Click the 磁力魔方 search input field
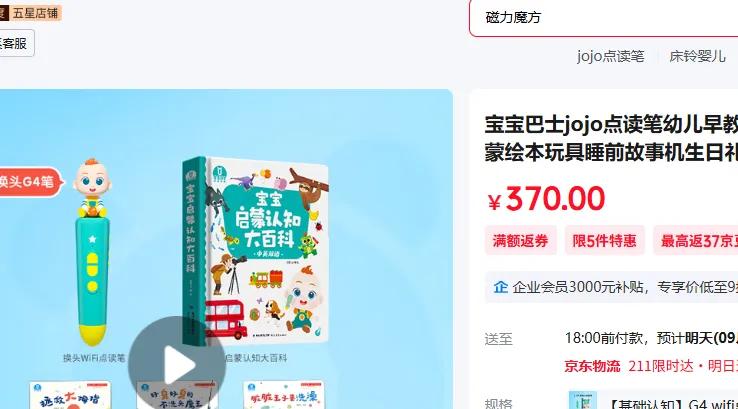This screenshot has height=409, width=738. pos(604,18)
